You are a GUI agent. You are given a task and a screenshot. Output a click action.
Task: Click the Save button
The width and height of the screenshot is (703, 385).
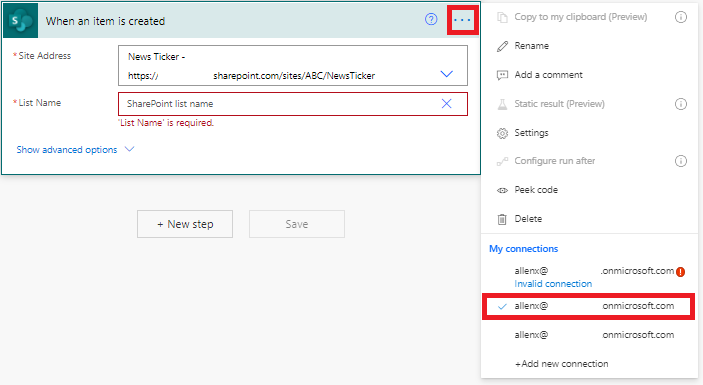(297, 224)
